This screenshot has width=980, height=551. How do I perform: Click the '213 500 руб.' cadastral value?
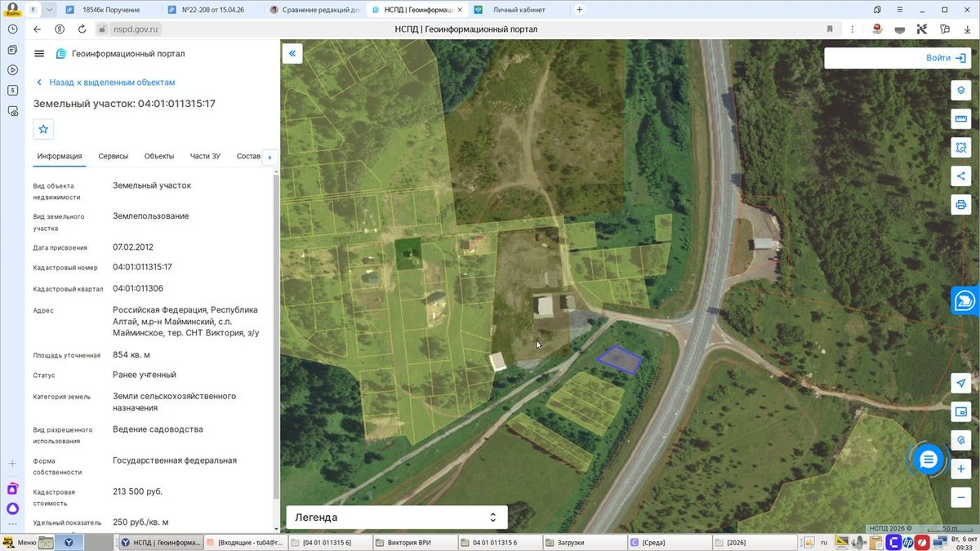(x=137, y=491)
